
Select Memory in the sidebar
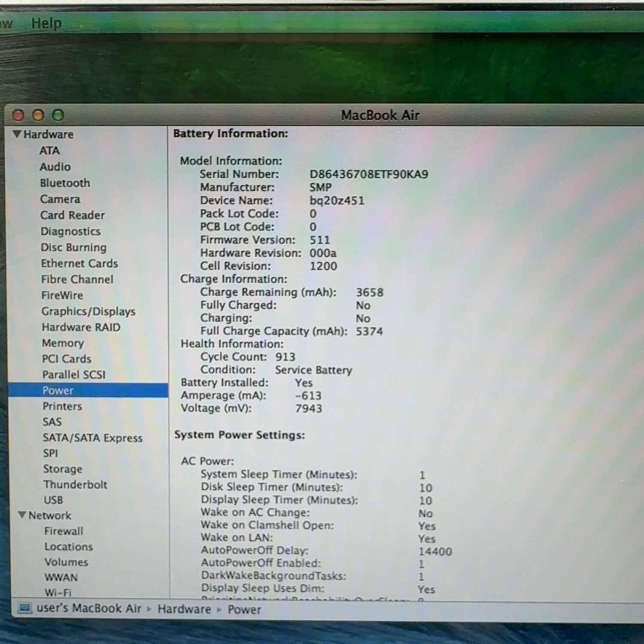click(x=63, y=343)
